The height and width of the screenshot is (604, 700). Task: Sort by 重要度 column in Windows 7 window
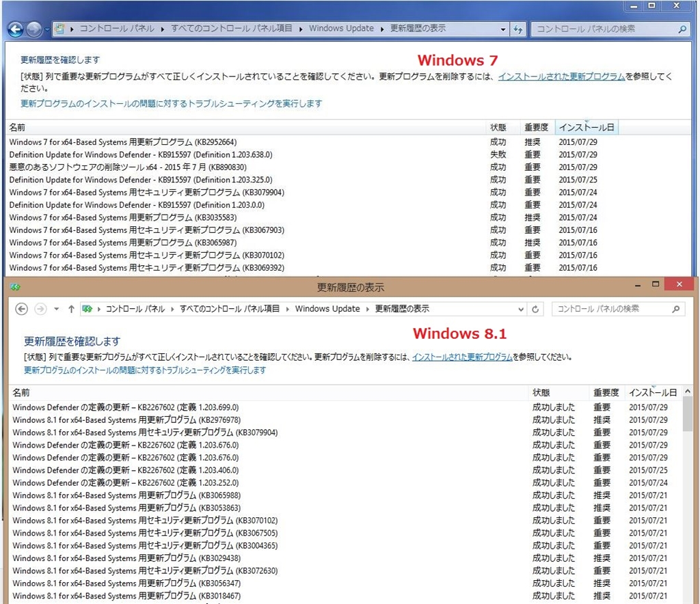point(537,128)
